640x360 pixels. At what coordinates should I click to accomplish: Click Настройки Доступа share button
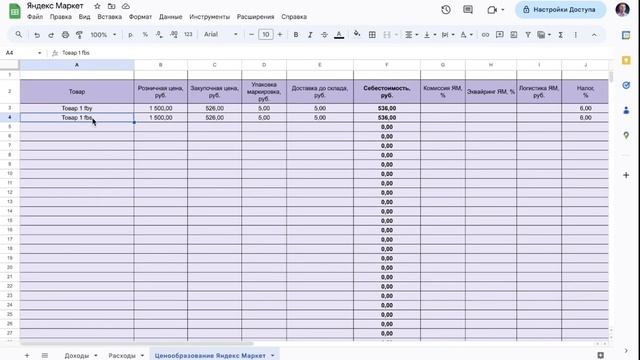[x=560, y=9]
